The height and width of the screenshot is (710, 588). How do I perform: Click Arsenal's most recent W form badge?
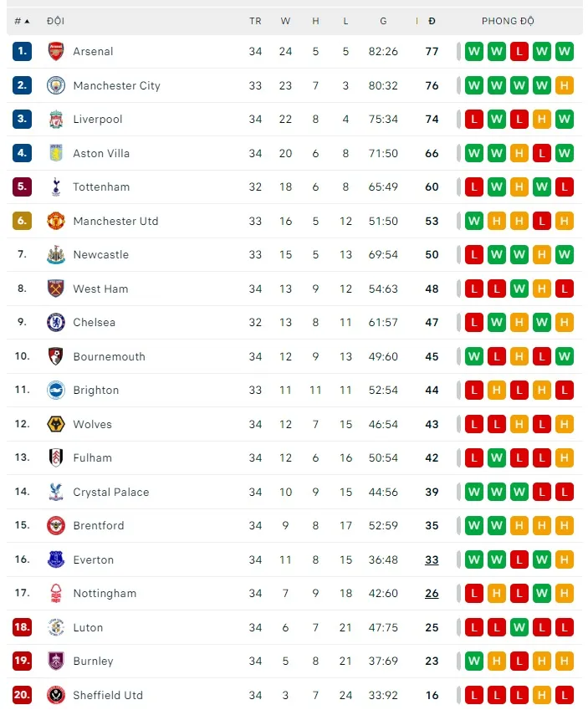565,51
